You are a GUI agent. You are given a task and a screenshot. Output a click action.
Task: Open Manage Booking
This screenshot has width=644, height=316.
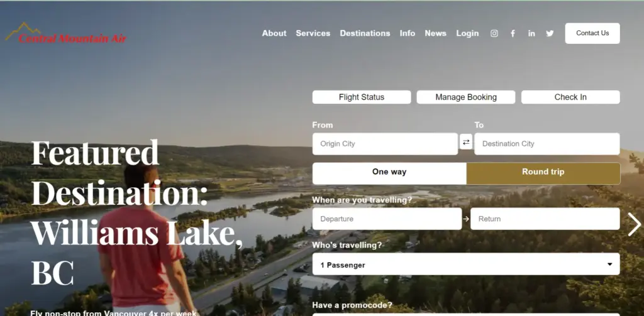466,97
